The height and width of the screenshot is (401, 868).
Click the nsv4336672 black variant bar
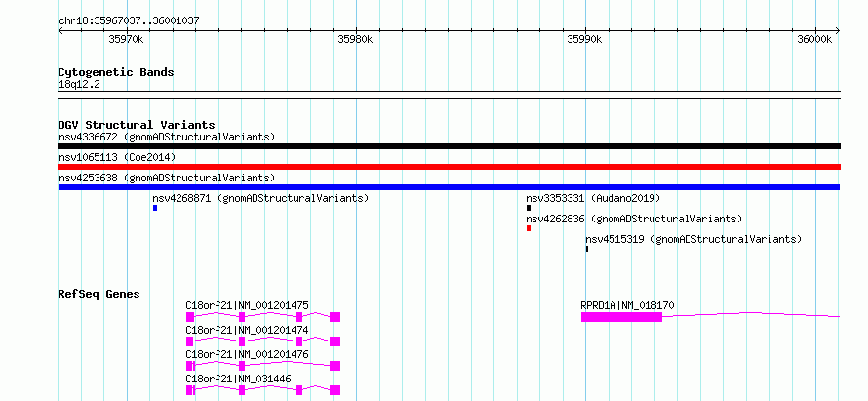point(449,146)
